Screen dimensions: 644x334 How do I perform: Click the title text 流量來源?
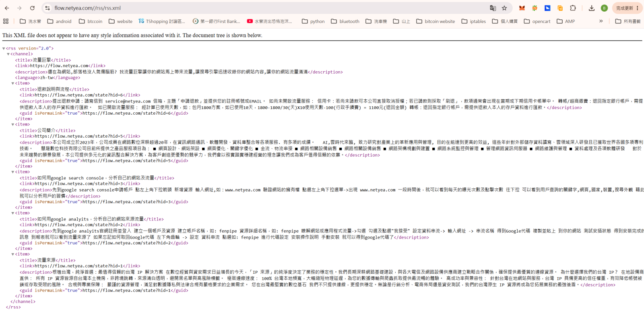point(46,260)
